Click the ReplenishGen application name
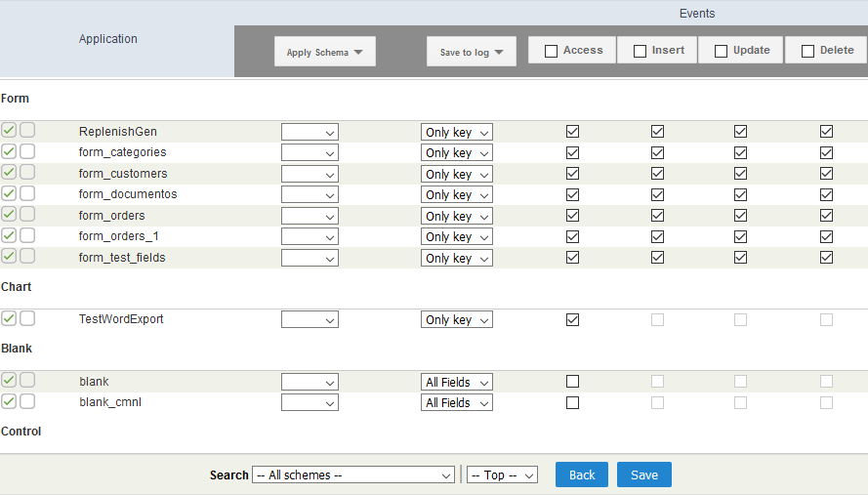 tap(118, 132)
